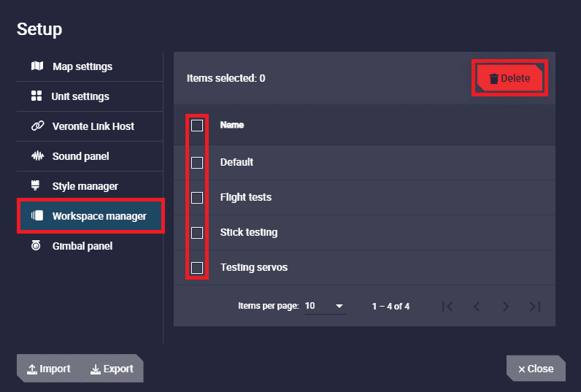
Task: Click the brush icon beside Style manager
Action: pos(35,186)
